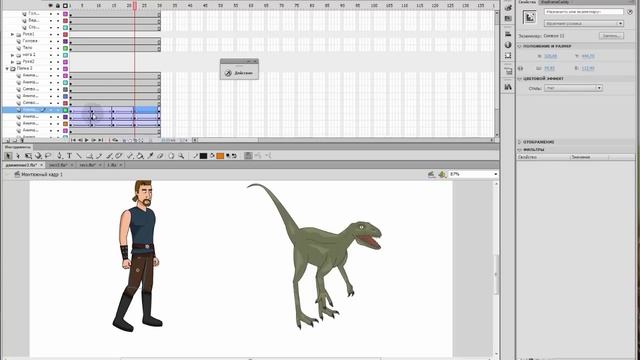
Task: Select the Paint Bucket tool
Action: coord(140,156)
